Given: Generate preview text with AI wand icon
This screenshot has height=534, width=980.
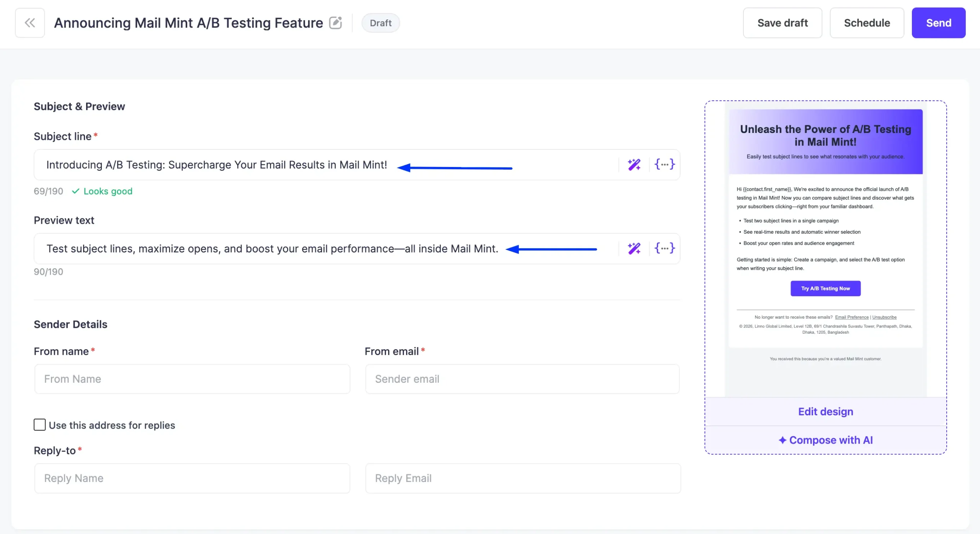Looking at the screenshot, I should [x=634, y=249].
